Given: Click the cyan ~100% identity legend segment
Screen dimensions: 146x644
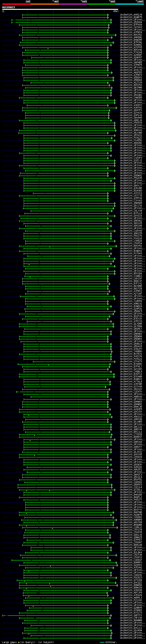Looking at the screenshot, I should 129,4.
